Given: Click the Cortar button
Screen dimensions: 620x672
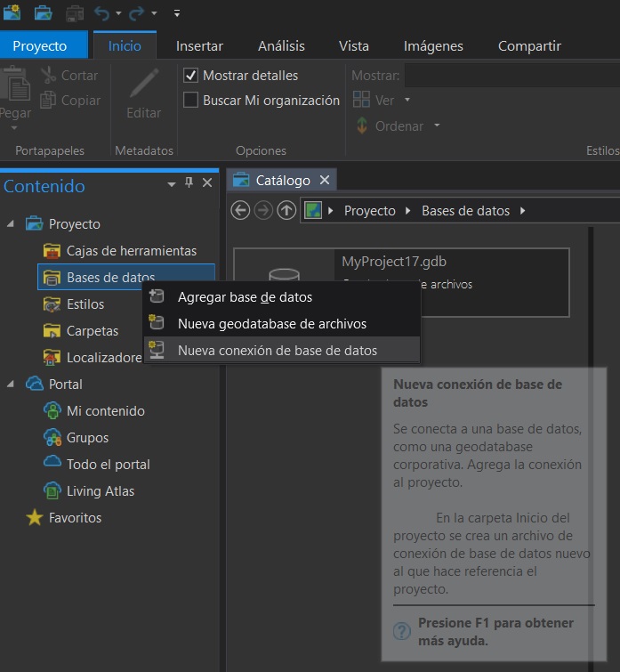Looking at the screenshot, I should [69, 76].
